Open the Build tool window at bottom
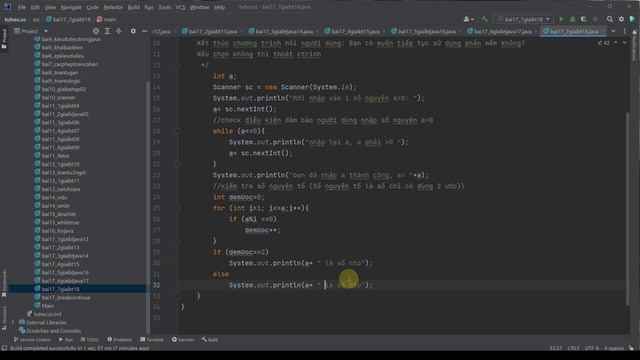Image resolution: width=640 pixels, height=360 pixels. [210, 340]
